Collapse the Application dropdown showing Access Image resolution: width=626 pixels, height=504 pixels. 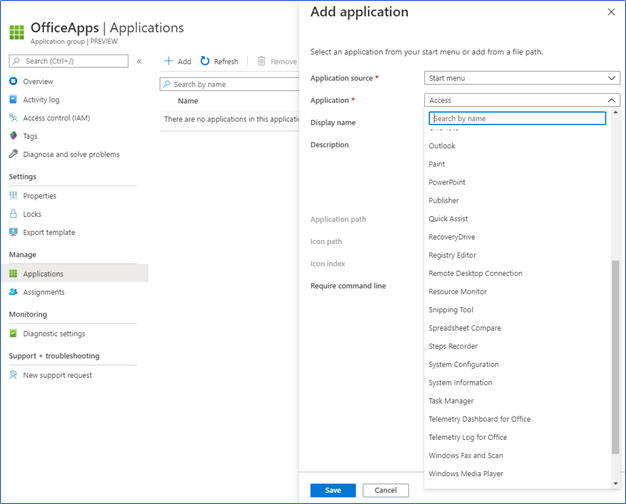tap(522, 100)
